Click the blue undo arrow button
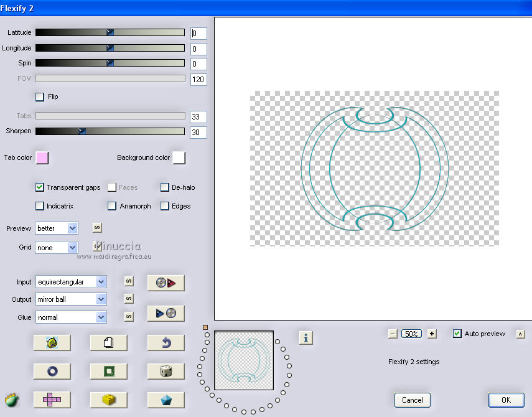 pos(166,343)
